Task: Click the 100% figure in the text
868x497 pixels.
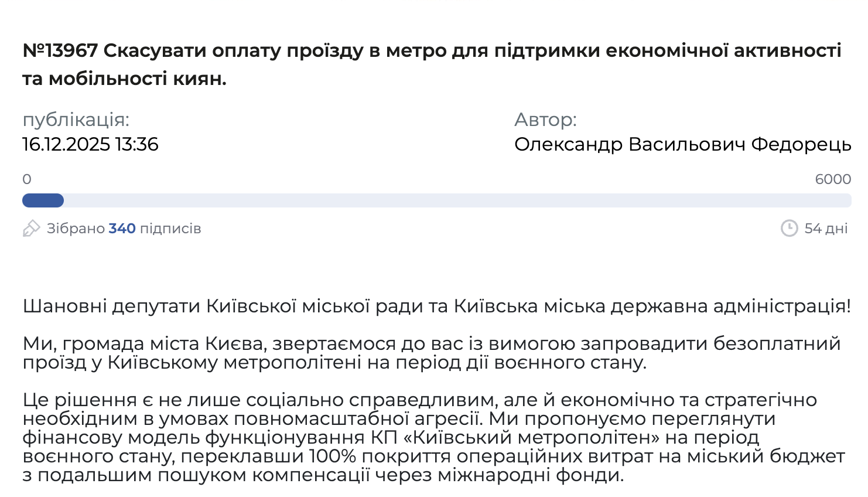Action: (x=330, y=456)
